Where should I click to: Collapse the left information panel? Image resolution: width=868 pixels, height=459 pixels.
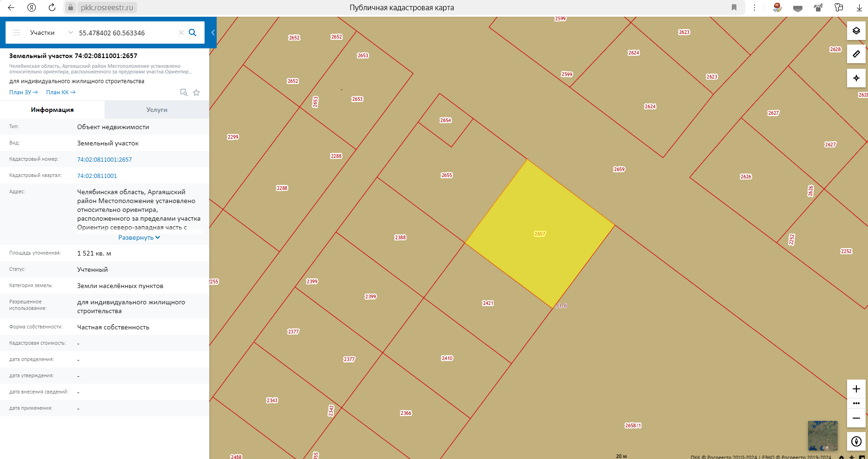coord(213,33)
